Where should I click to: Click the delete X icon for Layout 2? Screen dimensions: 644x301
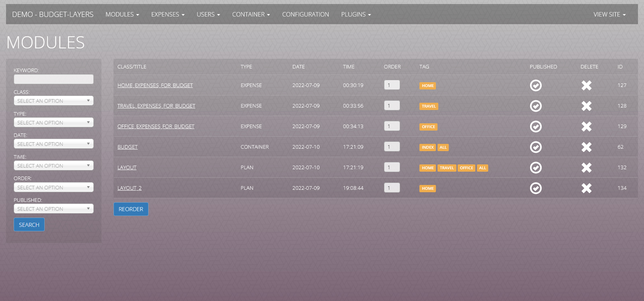[586, 188]
